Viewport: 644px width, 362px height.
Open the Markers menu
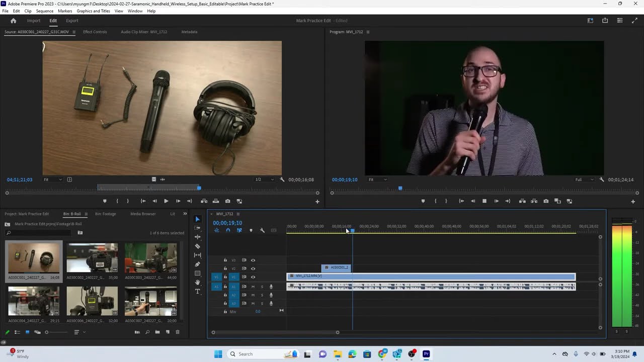[x=65, y=11]
